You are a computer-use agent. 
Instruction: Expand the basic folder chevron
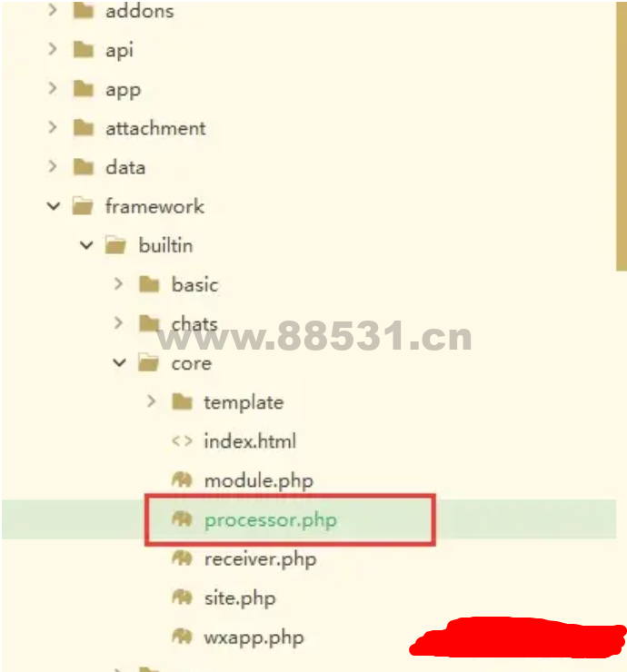pyautogui.click(x=119, y=283)
